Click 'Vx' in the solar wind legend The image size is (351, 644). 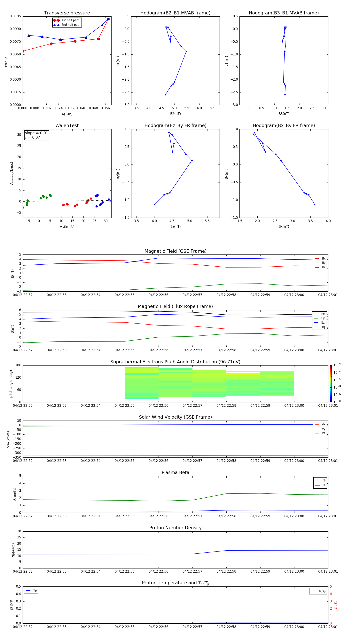(324, 425)
